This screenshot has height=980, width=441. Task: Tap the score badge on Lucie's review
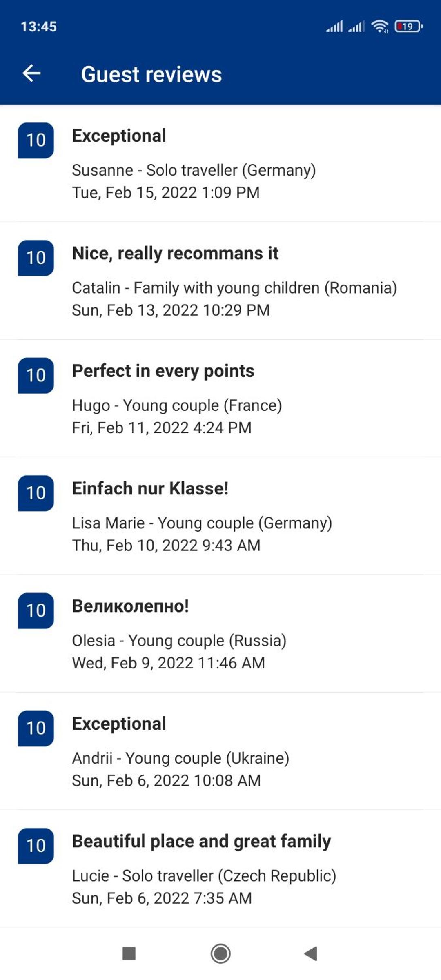click(36, 846)
